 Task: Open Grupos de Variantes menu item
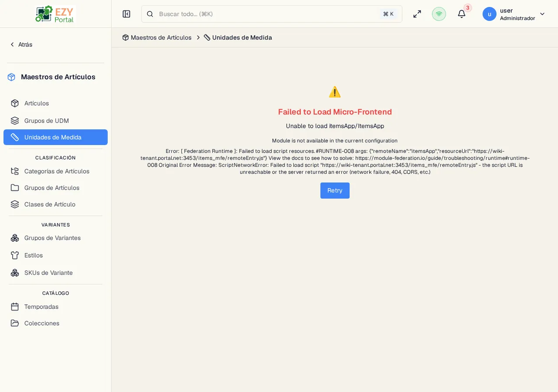tap(55, 238)
